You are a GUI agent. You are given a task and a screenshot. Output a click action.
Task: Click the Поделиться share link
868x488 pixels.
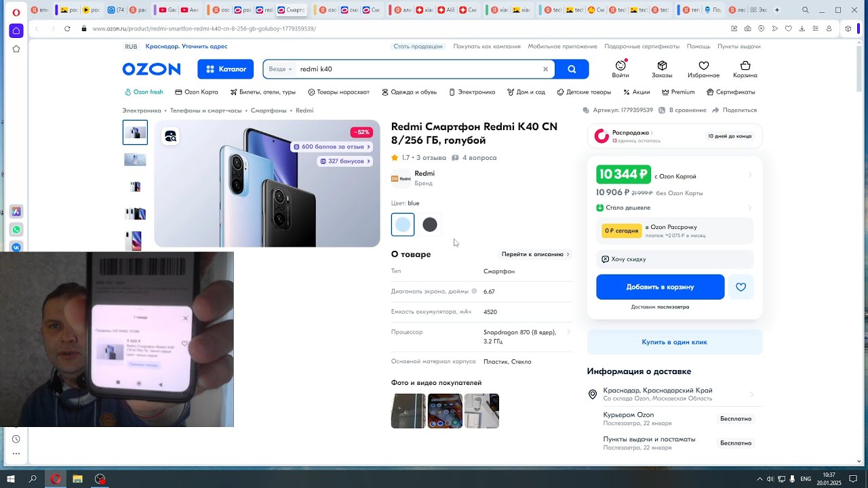pos(734,110)
